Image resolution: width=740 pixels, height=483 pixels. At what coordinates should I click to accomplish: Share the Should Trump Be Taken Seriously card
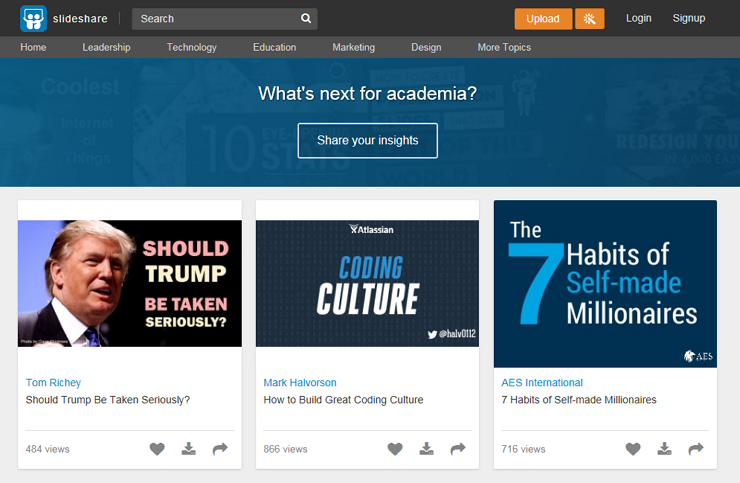(x=220, y=449)
